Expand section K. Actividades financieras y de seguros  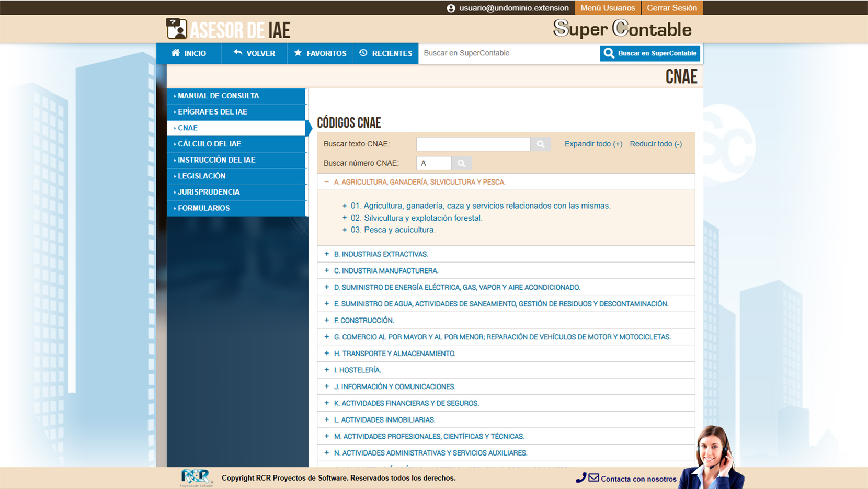(x=327, y=403)
